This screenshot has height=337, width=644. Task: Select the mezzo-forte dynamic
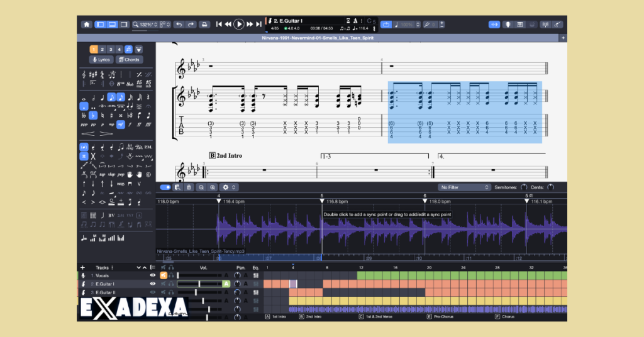click(x=121, y=124)
